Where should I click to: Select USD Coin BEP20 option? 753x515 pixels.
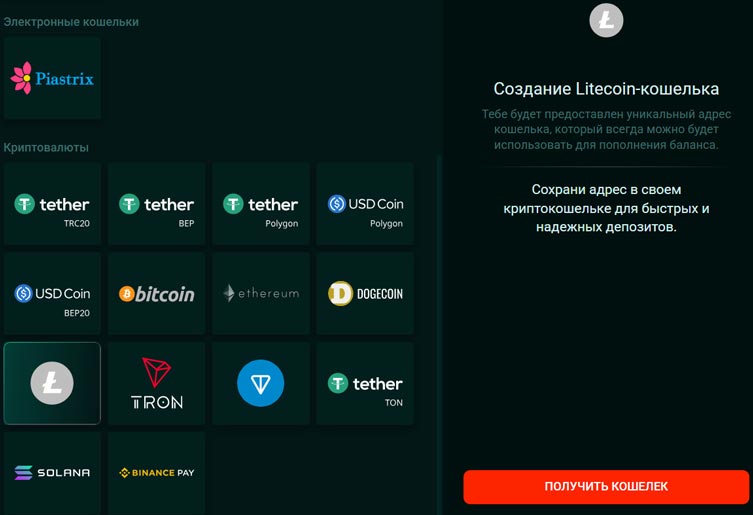[52, 294]
